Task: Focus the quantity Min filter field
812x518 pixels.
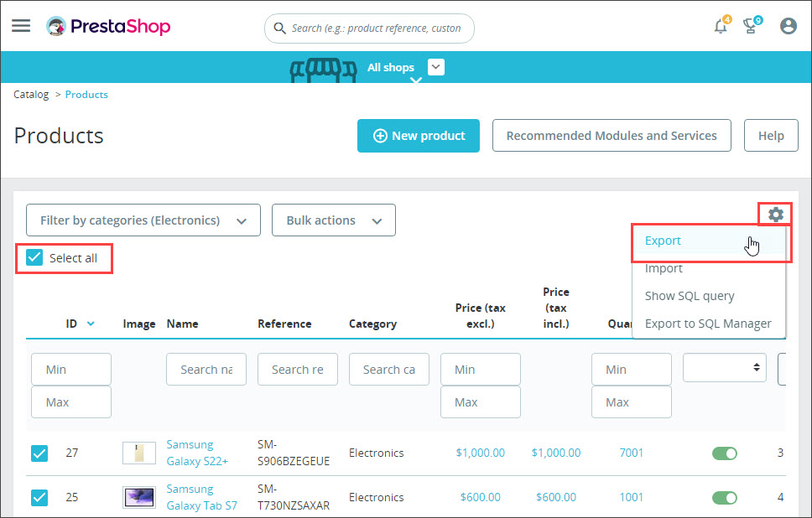Action: tap(632, 369)
